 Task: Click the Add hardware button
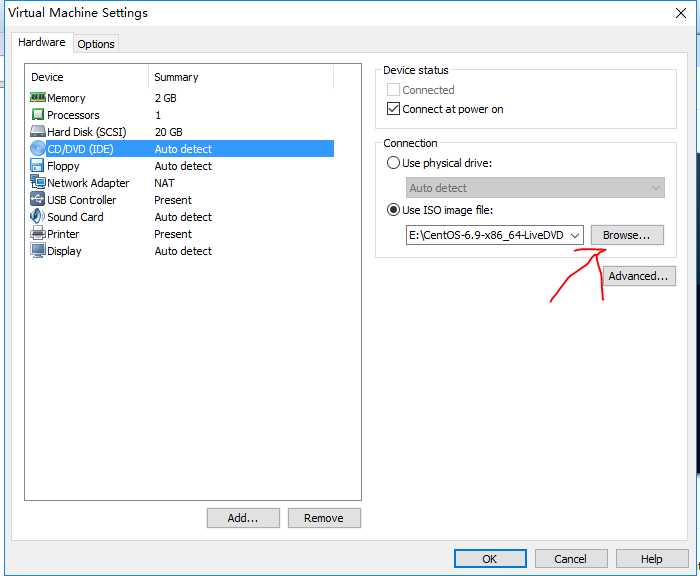click(243, 518)
